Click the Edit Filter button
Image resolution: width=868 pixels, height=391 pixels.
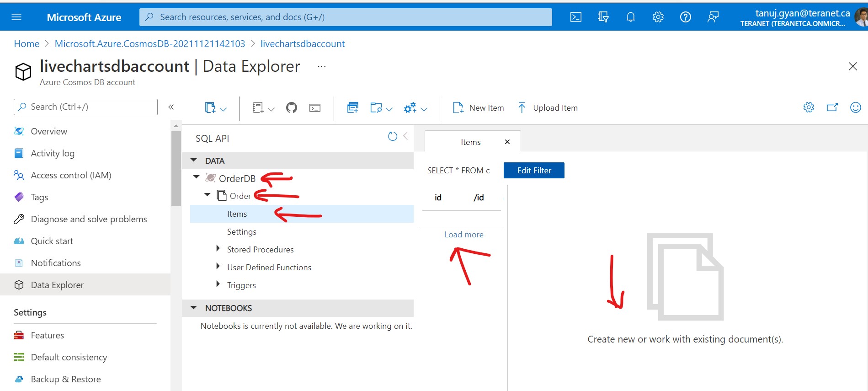[534, 171]
